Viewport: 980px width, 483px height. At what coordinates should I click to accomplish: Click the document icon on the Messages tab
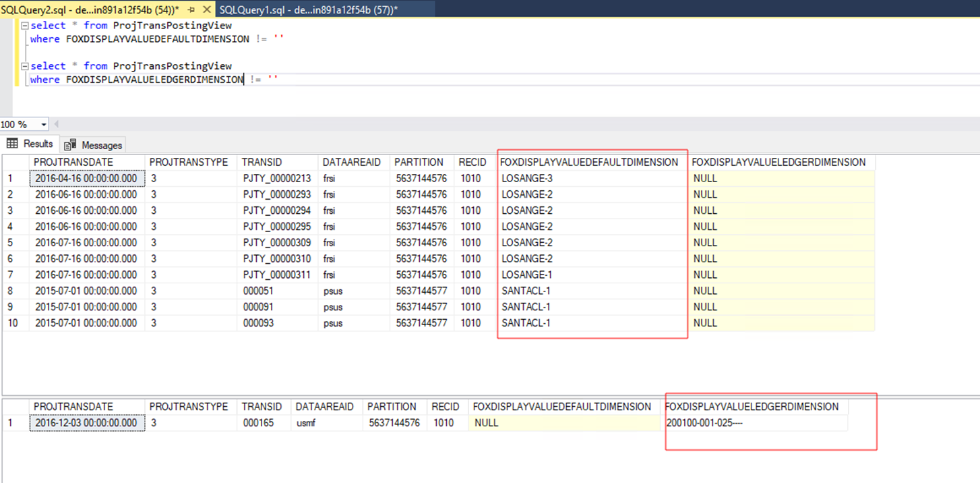(x=71, y=144)
